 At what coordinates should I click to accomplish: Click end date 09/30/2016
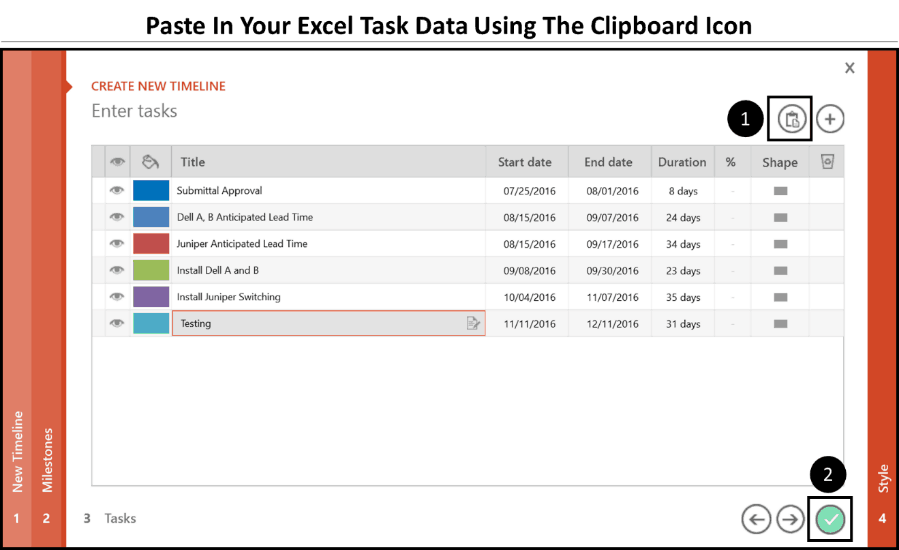point(612,271)
